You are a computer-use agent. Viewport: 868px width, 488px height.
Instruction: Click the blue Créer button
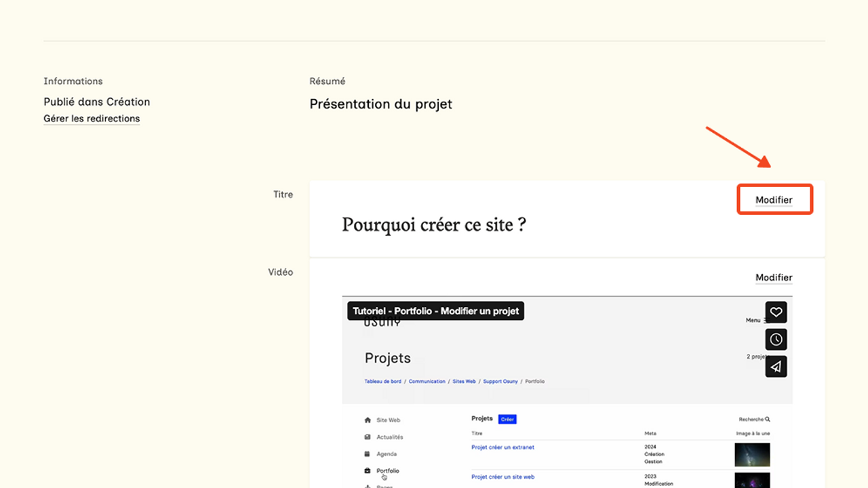tap(507, 419)
